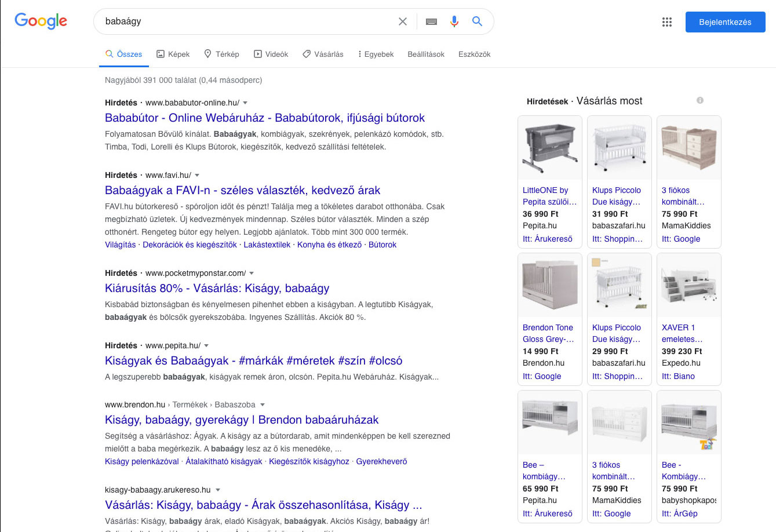776x532 pixels.
Task: Switch to the Térkép tab
Action: coord(221,54)
